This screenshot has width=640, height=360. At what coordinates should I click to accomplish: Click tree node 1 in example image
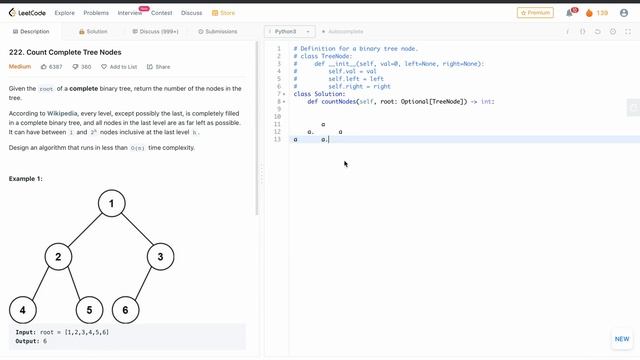tap(111, 203)
